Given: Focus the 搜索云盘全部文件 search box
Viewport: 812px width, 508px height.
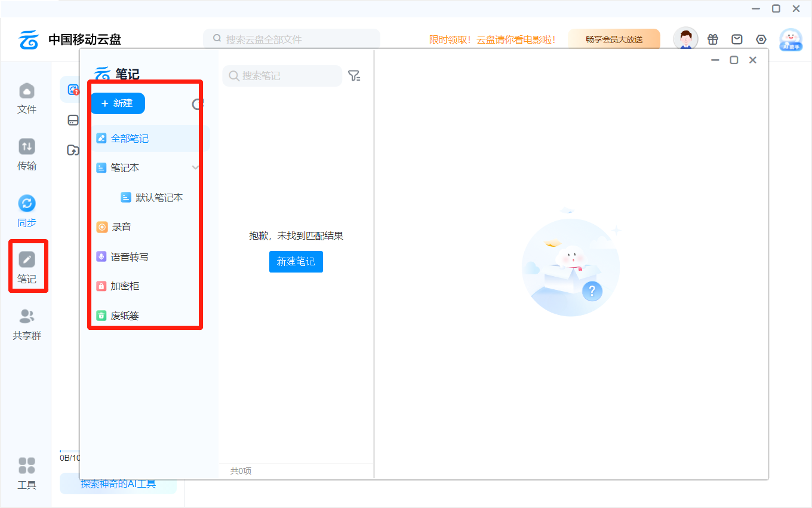Looking at the screenshot, I should pyautogui.click(x=291, y=39).
